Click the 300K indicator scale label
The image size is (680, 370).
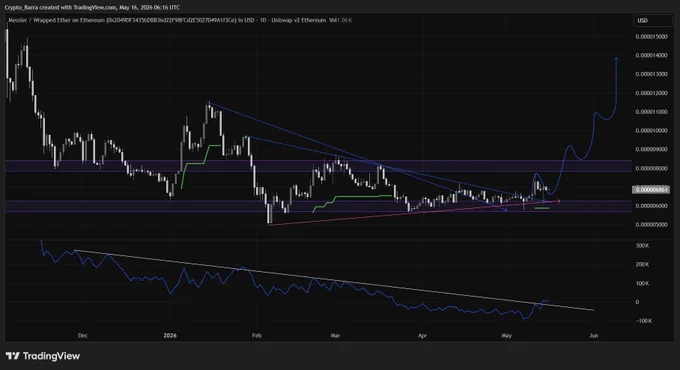coord(642,246)
